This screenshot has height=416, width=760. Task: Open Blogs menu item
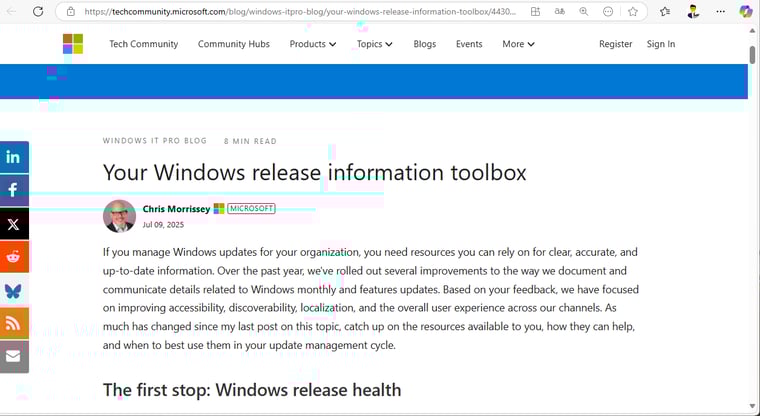point(425,44)
